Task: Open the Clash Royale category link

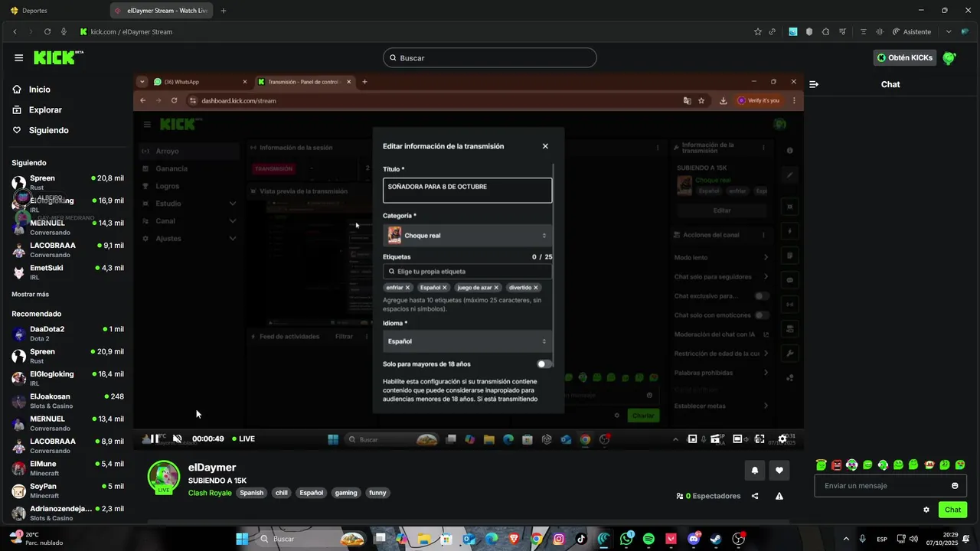Action: click(210, 493)
